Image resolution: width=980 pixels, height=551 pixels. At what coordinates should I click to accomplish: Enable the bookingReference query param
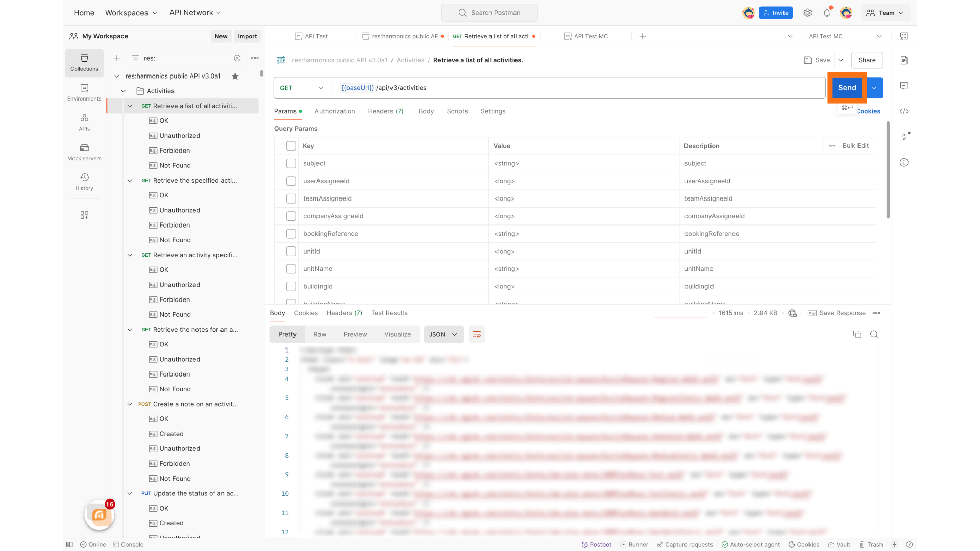[291, 234]
